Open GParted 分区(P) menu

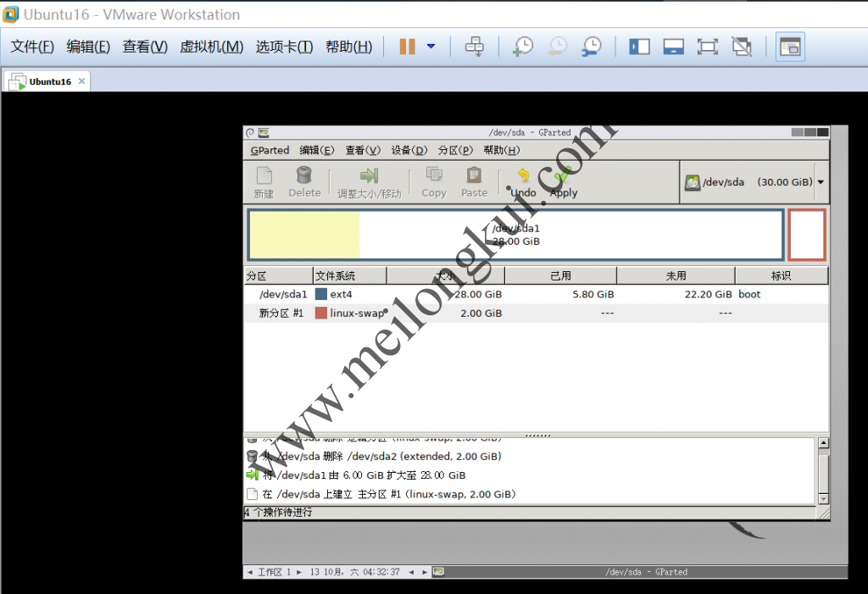pos(455,150)
